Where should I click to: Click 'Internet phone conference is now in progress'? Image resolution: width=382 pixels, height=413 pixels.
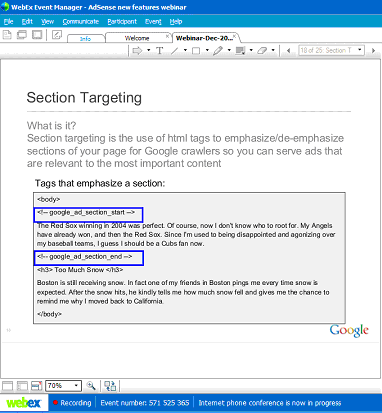tap(270, 403)
